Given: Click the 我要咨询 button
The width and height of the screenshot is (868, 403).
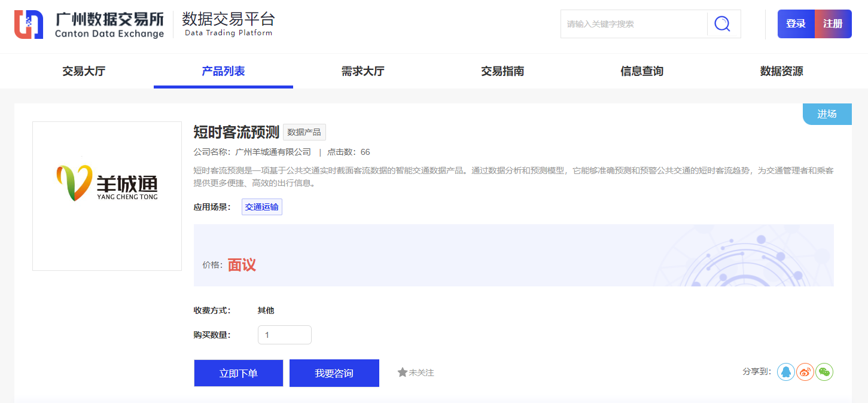Looking at the screenshot, I should pos(334,373).
